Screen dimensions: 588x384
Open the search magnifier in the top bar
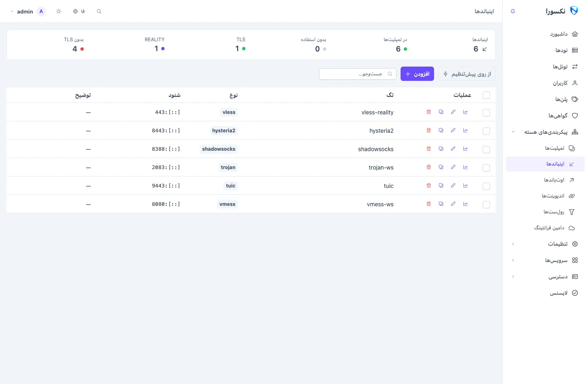pyautogui.click(x=99, y=11)
